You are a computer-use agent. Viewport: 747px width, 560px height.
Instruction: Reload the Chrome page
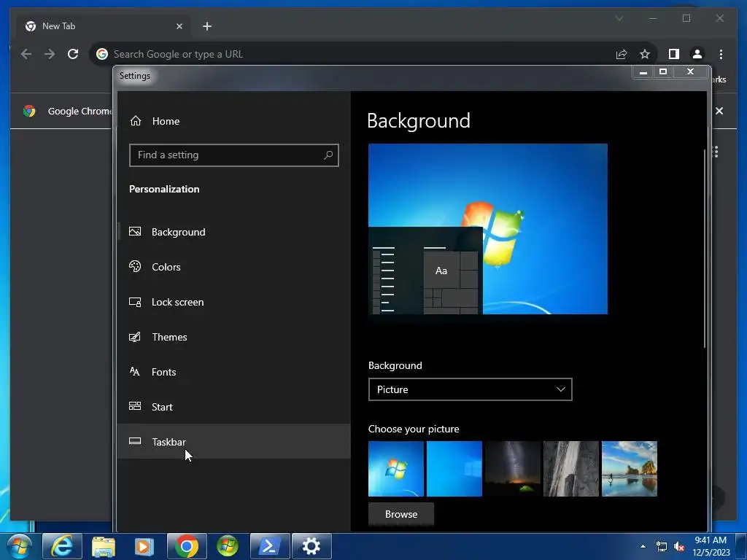(73, 54)
